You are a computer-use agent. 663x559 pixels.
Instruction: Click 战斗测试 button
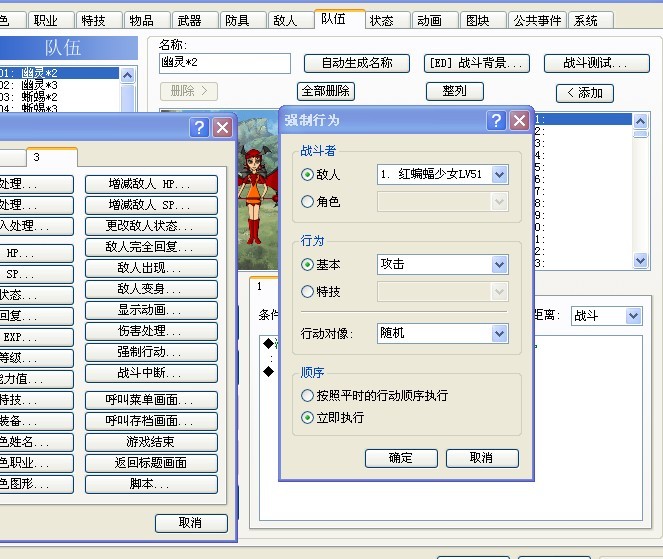pos(596,63)
